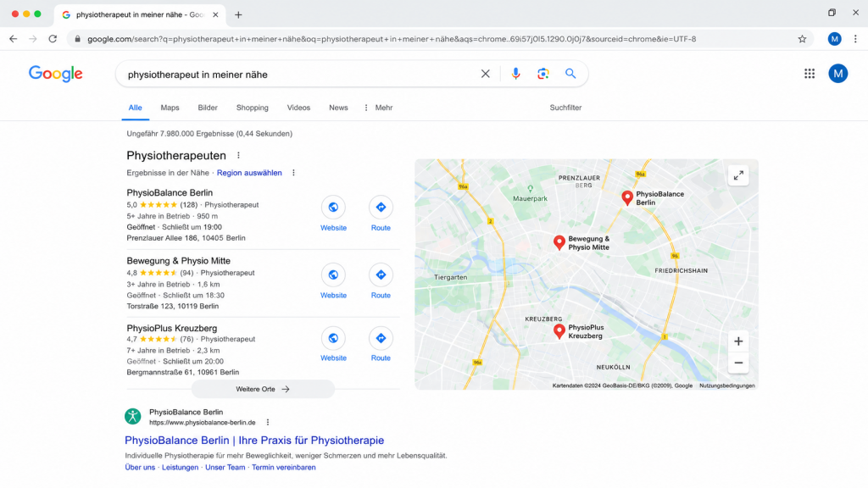The width and height of the screenshot is (868, 488).
Task: Expand the Mehr search menu
Action: pos(379,108)
